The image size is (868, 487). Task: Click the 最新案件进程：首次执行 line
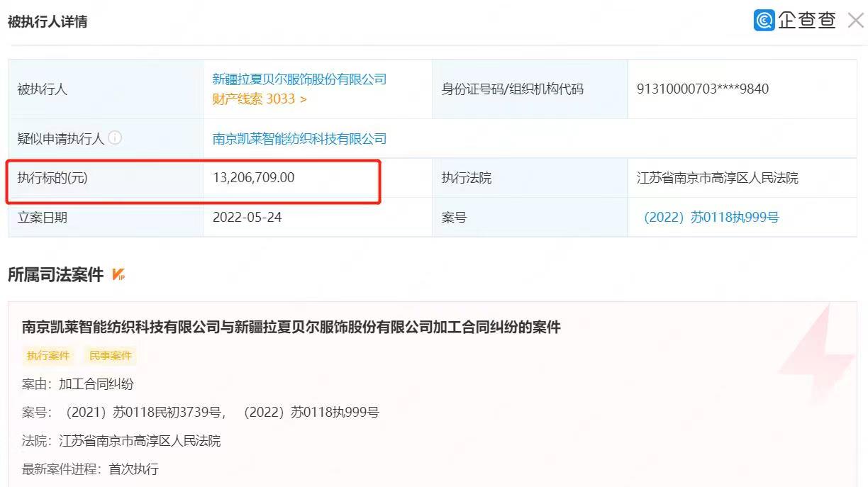pos(90,469)
